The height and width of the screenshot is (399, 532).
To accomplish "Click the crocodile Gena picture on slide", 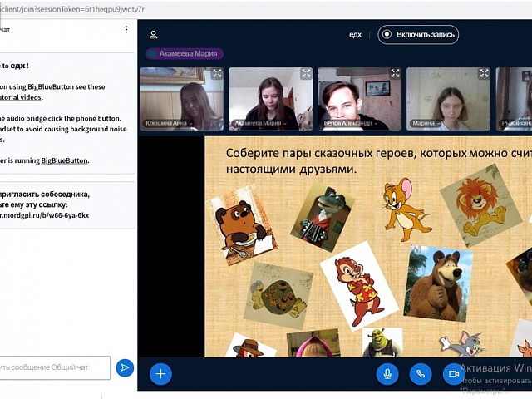I will pos(323,217).
